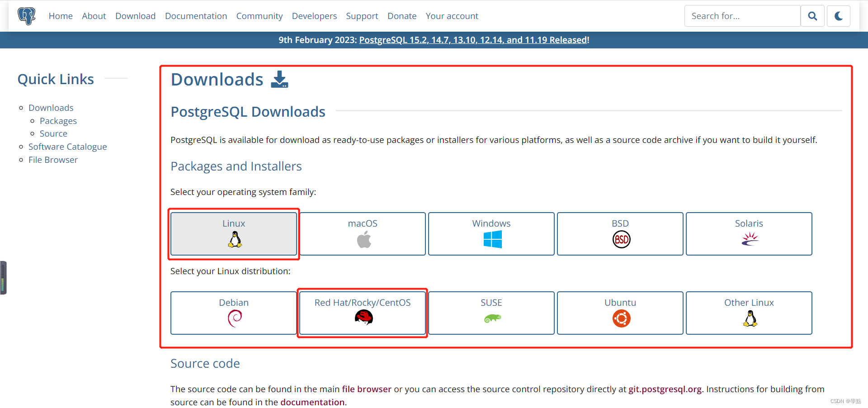868x408 pixels.
Task: Select the BSD label button
Action: tap(620, 223)
